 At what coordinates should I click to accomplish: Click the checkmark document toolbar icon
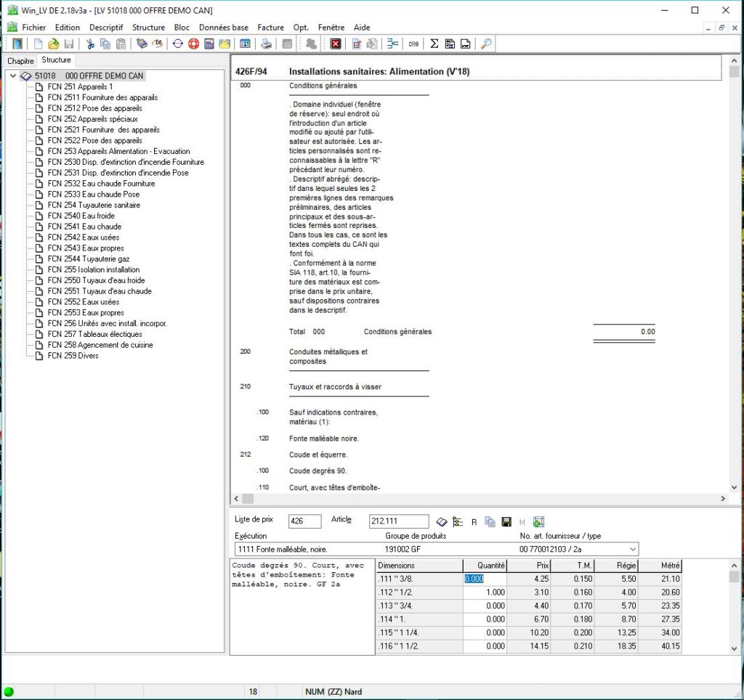point(357,44)
